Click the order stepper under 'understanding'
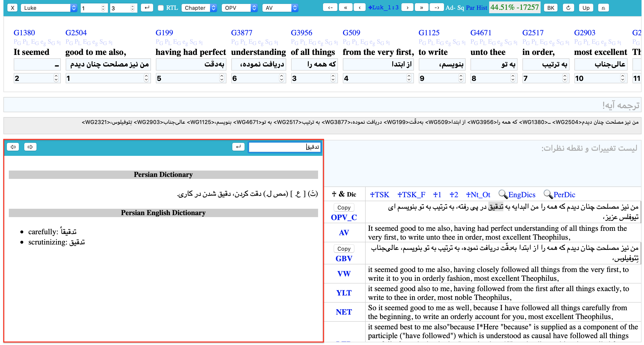Viewport: 644px width, 345px height. tap(282, 78)
